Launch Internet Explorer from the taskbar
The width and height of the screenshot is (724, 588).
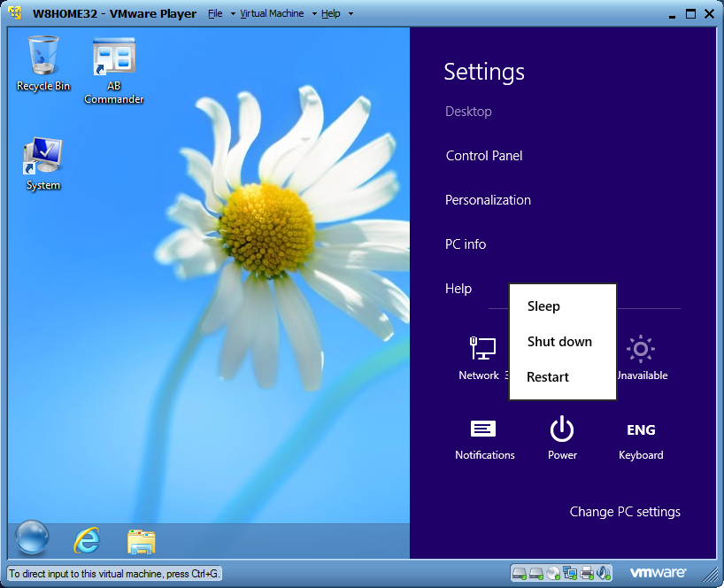[87, 539]
